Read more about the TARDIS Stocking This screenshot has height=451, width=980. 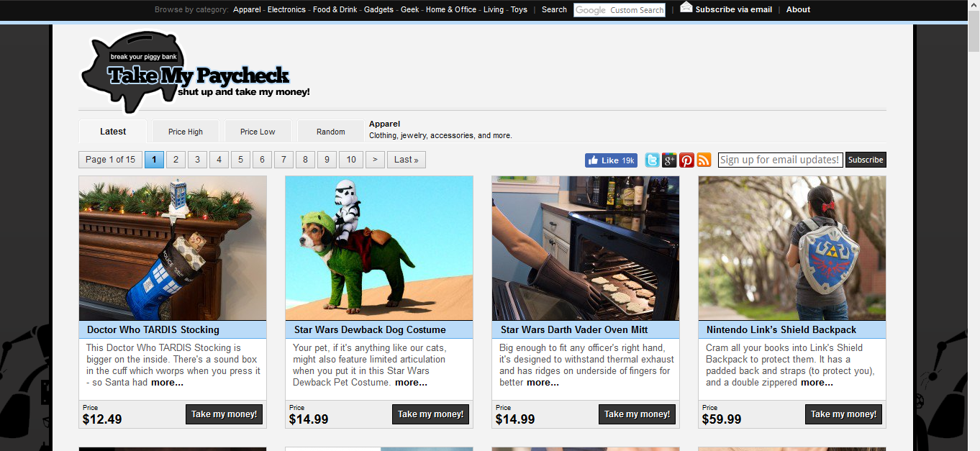[x=167, y=383]
